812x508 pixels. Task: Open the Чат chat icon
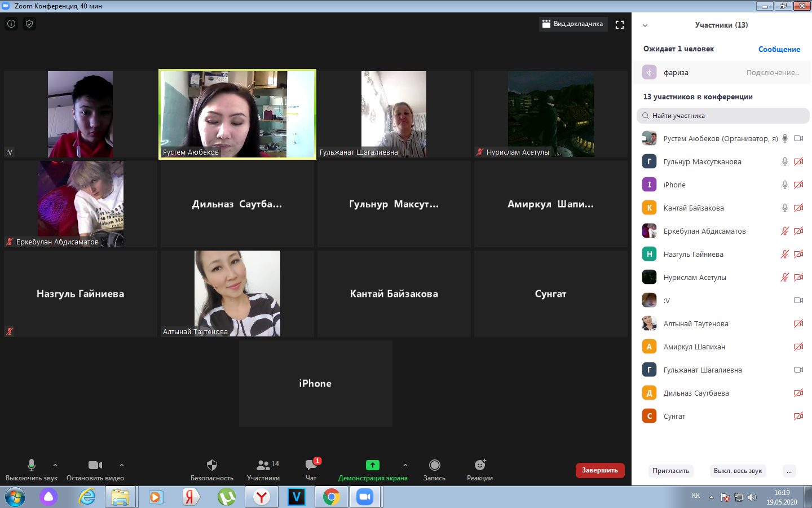click(311, 465)
